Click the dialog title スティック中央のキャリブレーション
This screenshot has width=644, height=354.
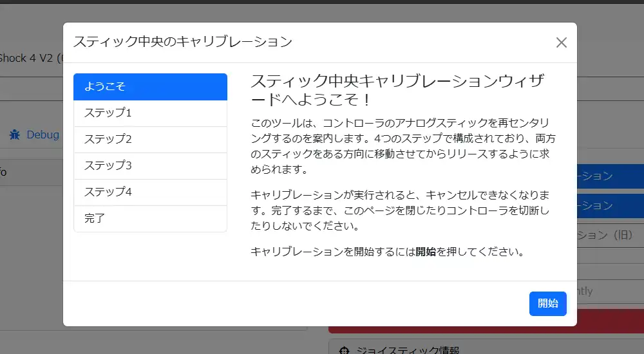183,41
